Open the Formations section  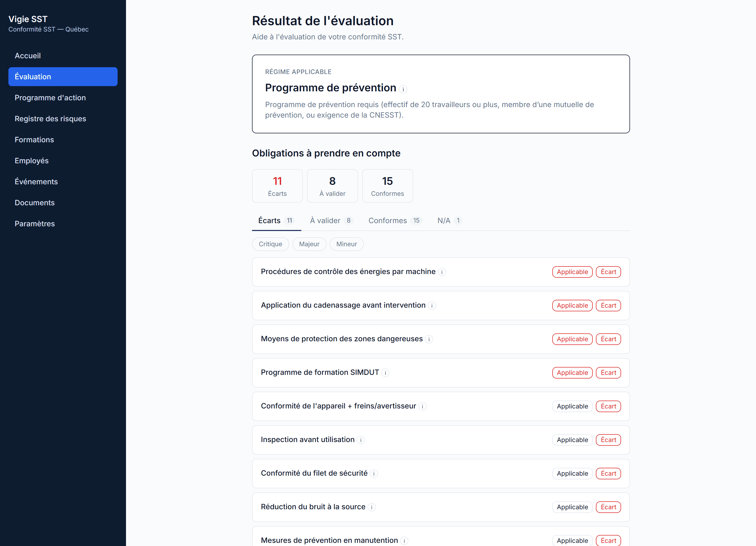63,140
